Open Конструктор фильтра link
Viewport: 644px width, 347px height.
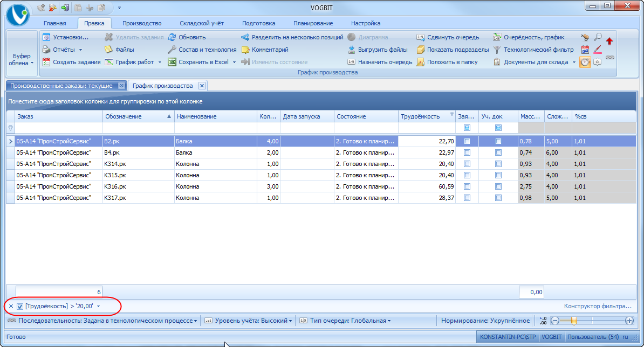597,307
